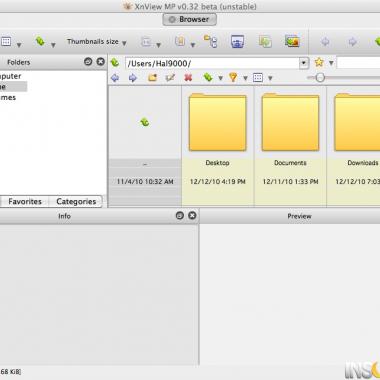Click the '12/11/10 1:33 PM' date text
This screenshot has height=380, width=380.
pyautogui.click(x=290, y=182)
